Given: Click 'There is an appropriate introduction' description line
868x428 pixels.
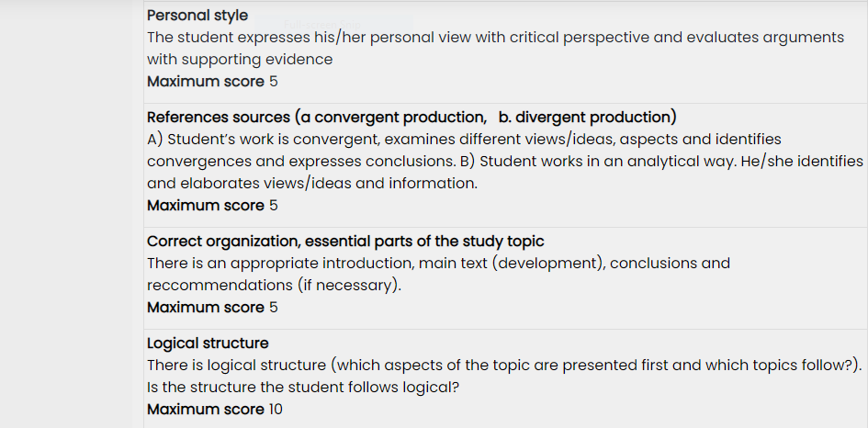Looking at the screenshot, I should (x=438, y=263).
